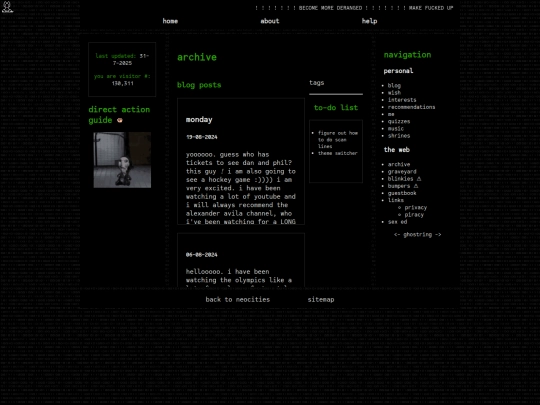
Task: Click the warning triangle next to bumpers
Action: 416,186
